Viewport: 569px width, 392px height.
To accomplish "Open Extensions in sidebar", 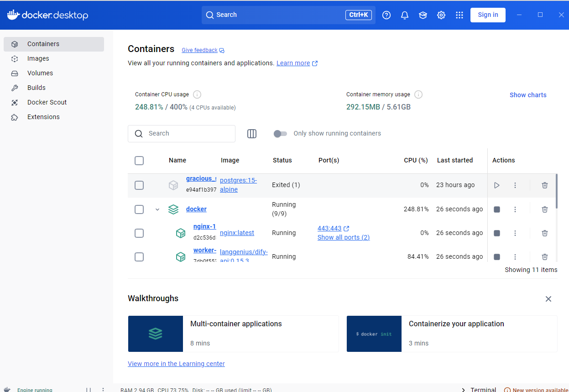I will pyautogui.click(x=54, y=117).
